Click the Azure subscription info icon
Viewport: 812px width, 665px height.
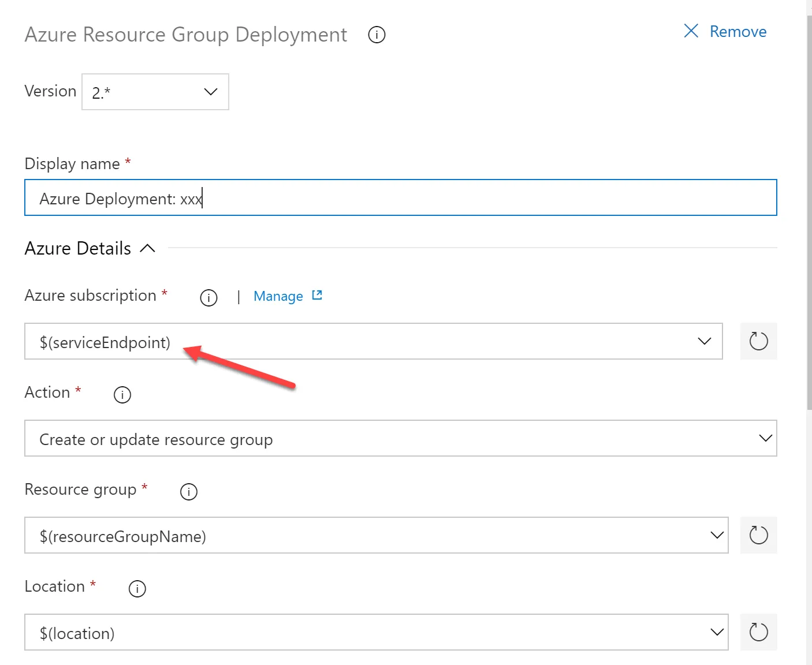pos(208,298)
